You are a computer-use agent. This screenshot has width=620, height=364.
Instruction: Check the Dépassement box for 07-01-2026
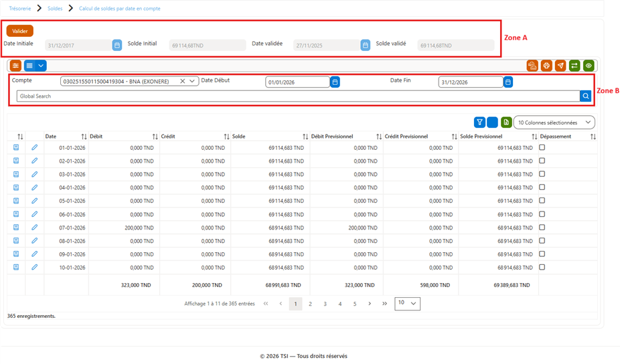542,227
